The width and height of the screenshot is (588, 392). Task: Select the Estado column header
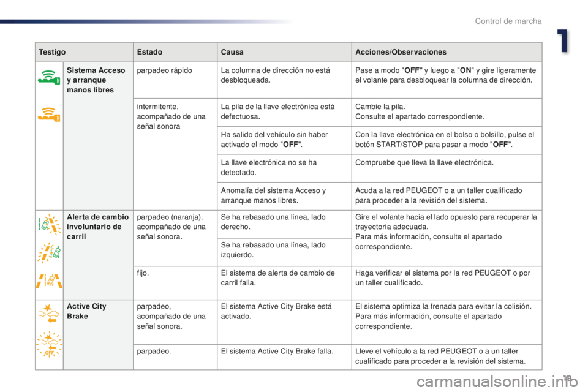click(149, 52)
